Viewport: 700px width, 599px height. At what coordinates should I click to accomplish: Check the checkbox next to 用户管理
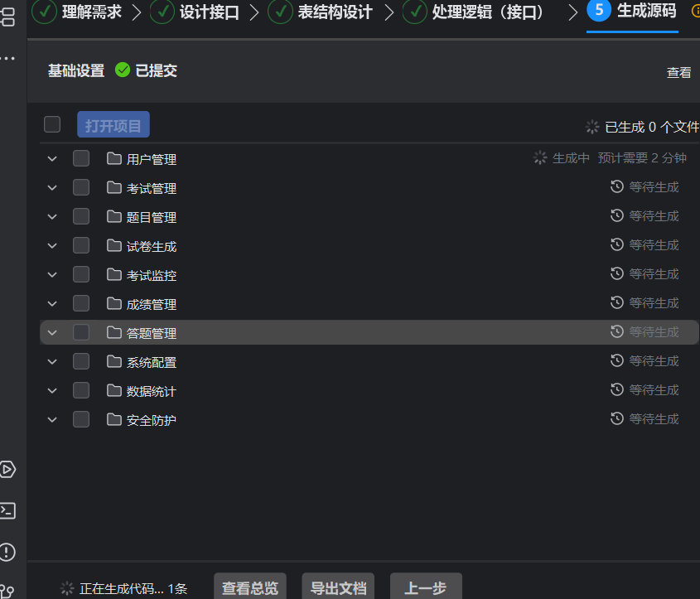tap(80, 157)
